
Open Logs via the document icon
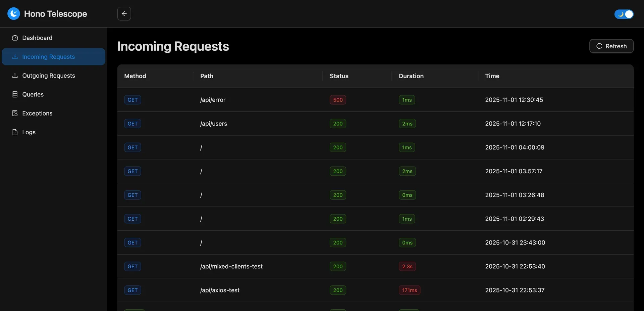(15, 132)
